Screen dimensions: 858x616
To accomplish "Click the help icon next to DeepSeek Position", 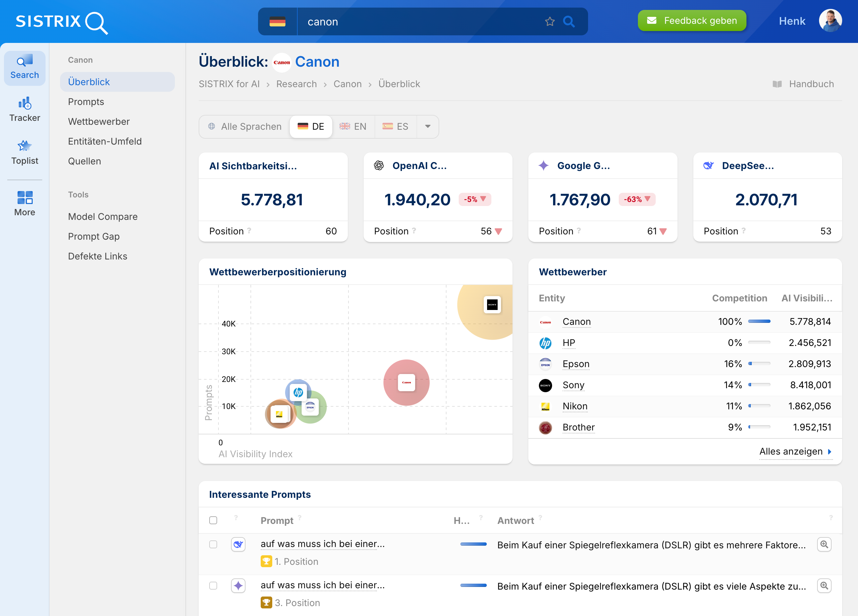I will pos(744,230).
